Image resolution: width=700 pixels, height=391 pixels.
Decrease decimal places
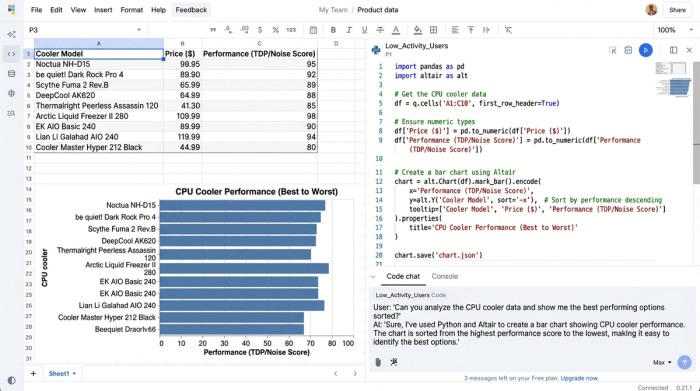coord(229,30)
